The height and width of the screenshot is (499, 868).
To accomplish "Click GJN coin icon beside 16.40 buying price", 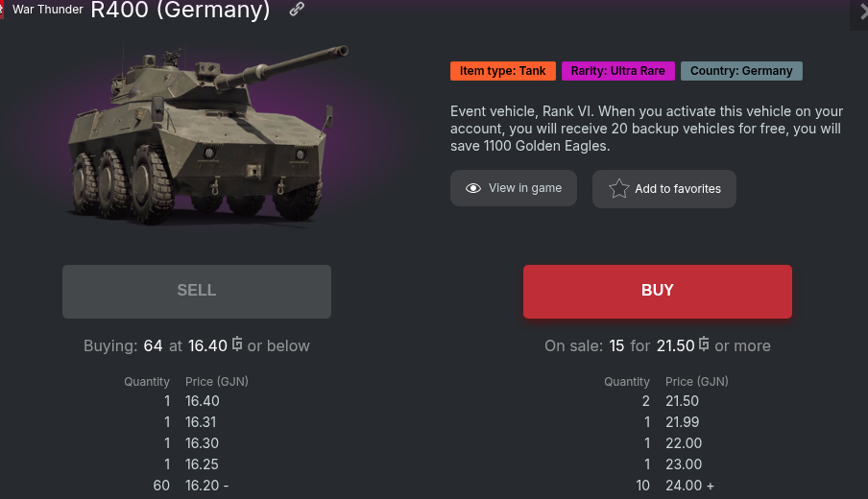I will [x=237, y=345].
